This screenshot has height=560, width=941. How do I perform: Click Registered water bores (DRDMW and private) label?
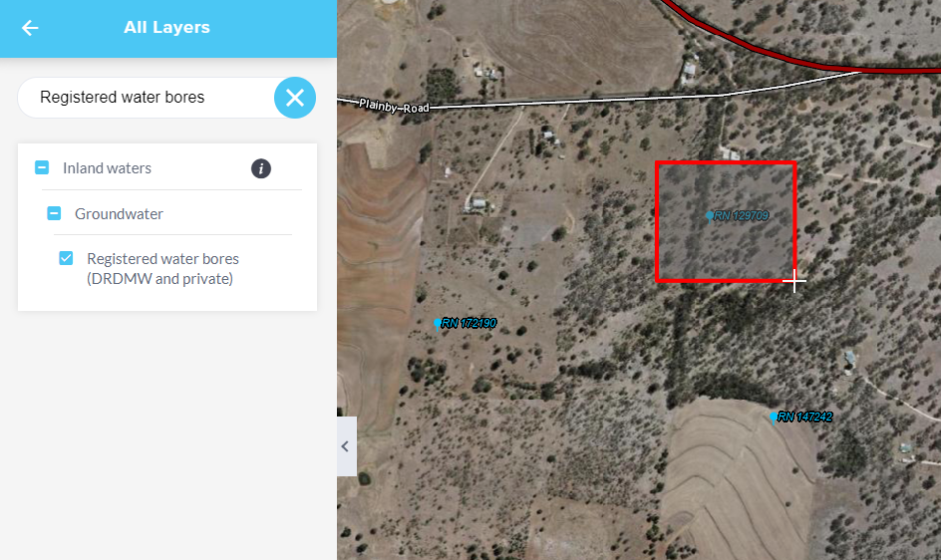(162, 268)
